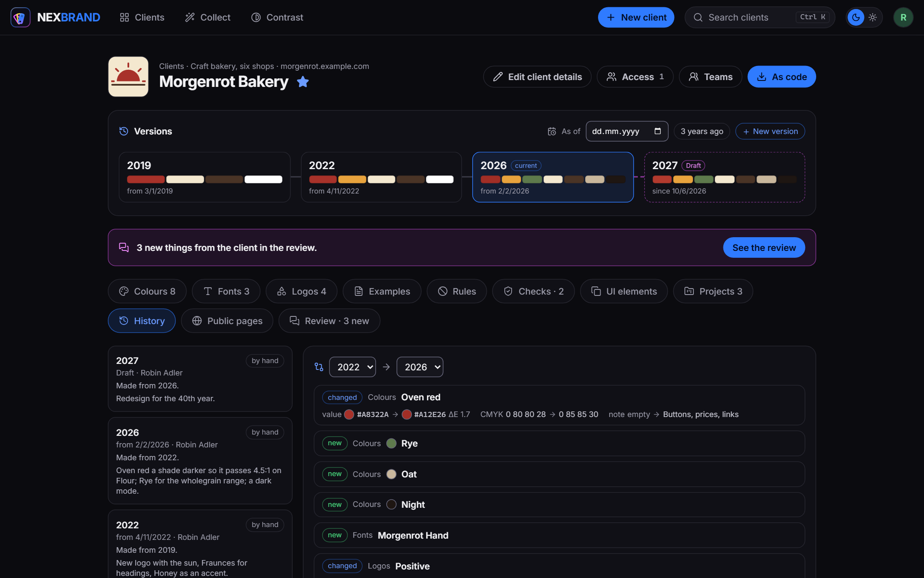Select the Public pages tab
This screenshot has width=924, height=578.
point(227,321)
